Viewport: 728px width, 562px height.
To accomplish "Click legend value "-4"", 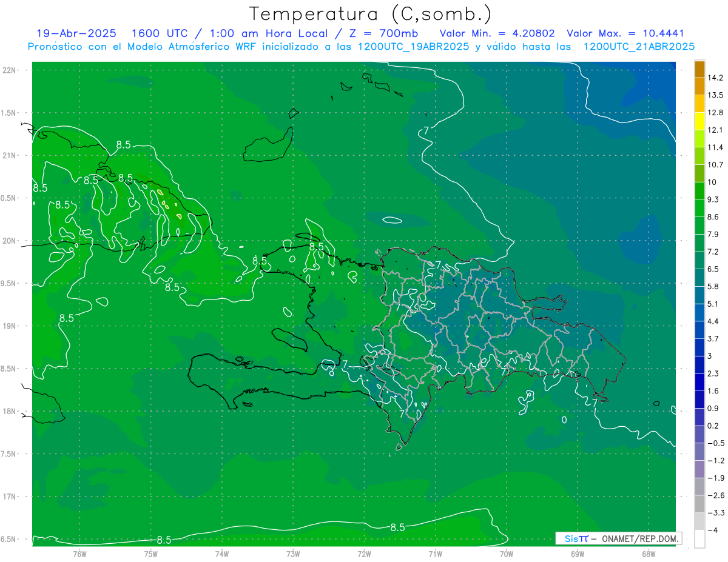I will 713,530.
